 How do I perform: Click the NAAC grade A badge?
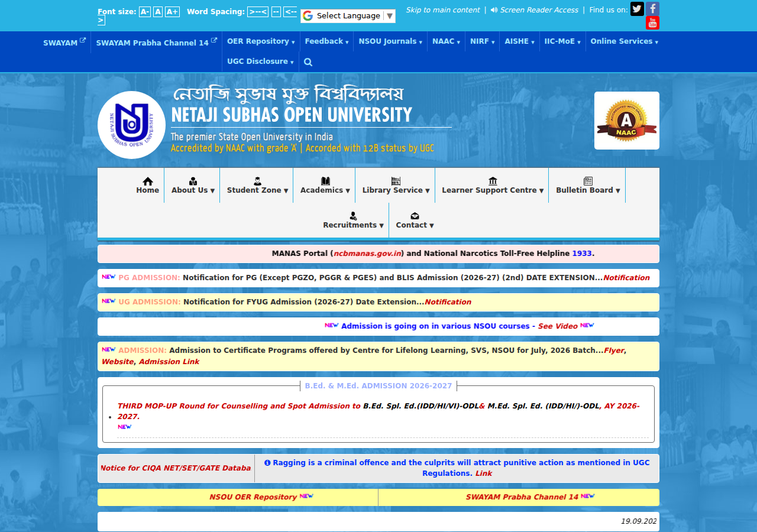[x=626, y=121]
